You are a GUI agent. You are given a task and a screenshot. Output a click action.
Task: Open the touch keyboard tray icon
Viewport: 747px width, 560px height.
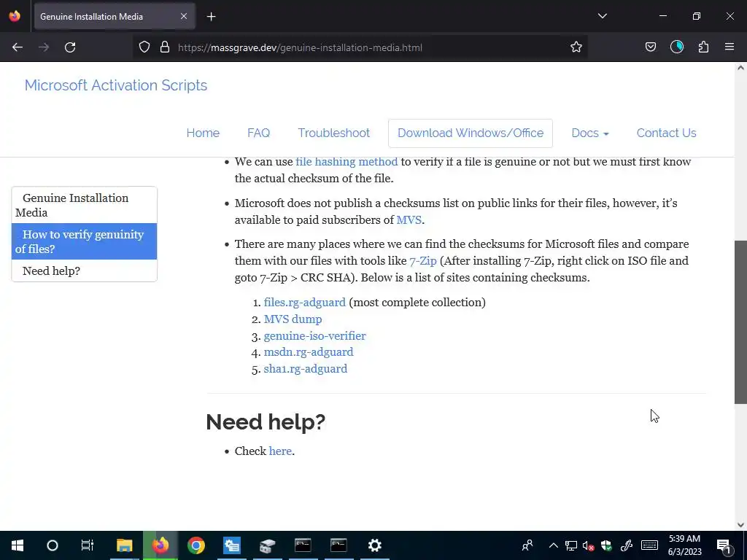[x=649, y=545]
